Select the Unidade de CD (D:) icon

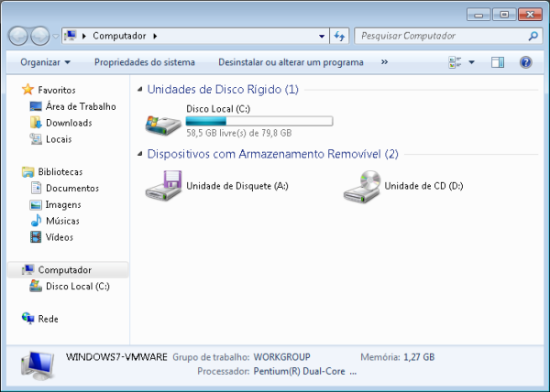click(x=361, y=186)
